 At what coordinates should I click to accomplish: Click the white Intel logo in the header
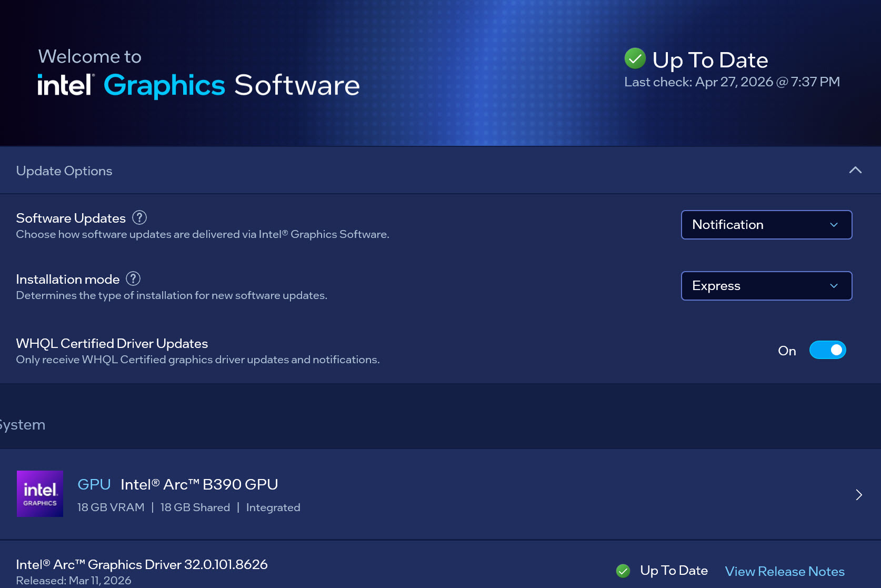(65, 85)
